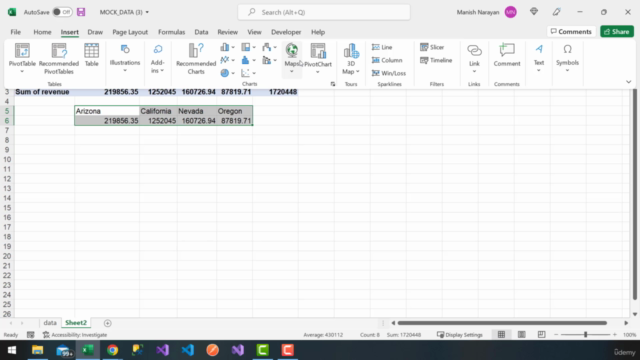The height and width of the screenshot is (360, 640).
Task: Open Recommended PivotTables
Action: (59, 59)
